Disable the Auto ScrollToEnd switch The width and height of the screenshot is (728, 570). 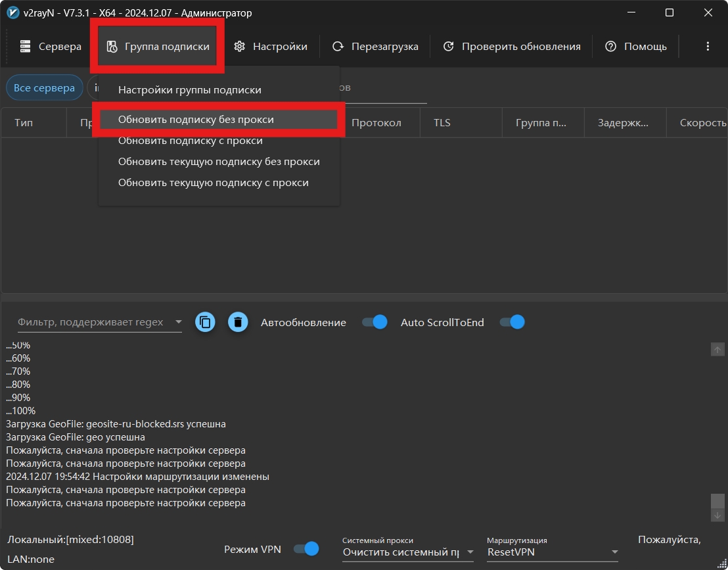(x=512, y=322)
